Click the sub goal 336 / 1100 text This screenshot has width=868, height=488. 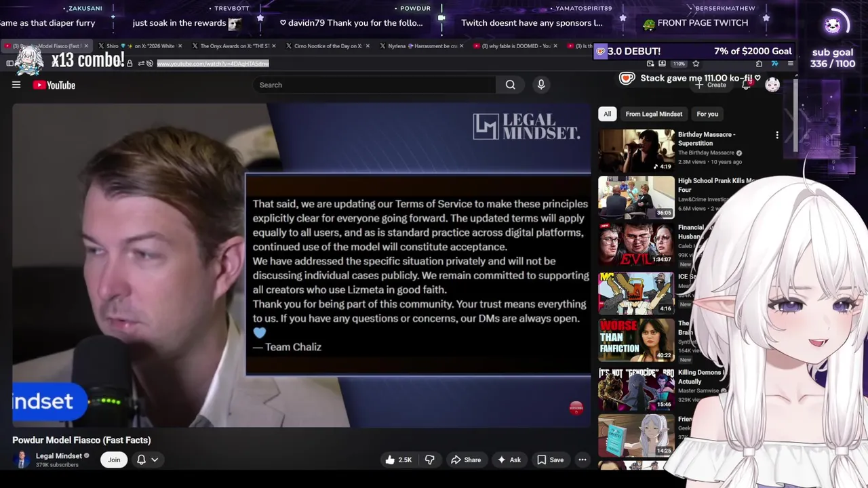coord(833,58)
